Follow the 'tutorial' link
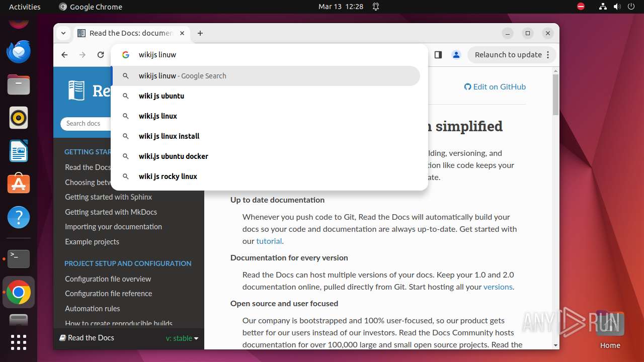 pos(269,241)
